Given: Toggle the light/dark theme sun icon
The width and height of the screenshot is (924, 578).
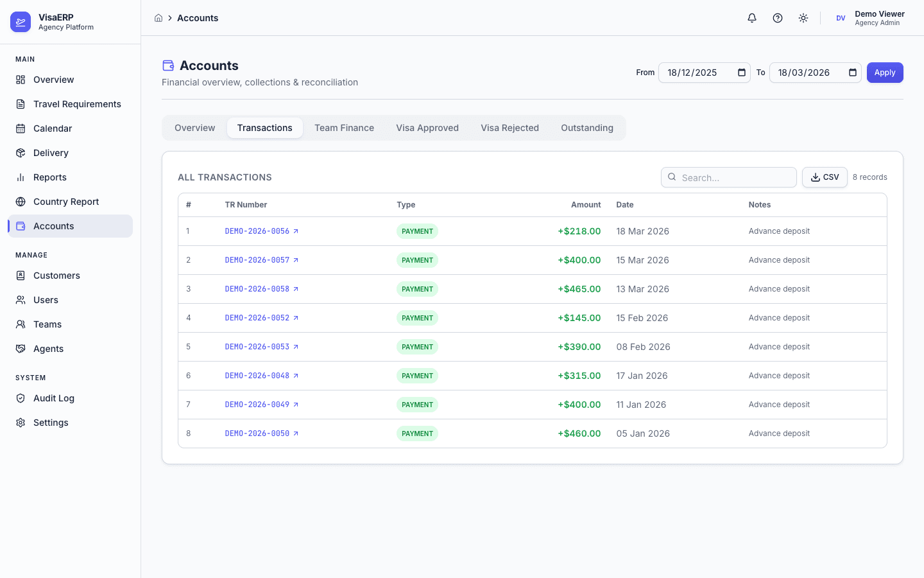Looking at the screenshot, I should tap(803, 18).
